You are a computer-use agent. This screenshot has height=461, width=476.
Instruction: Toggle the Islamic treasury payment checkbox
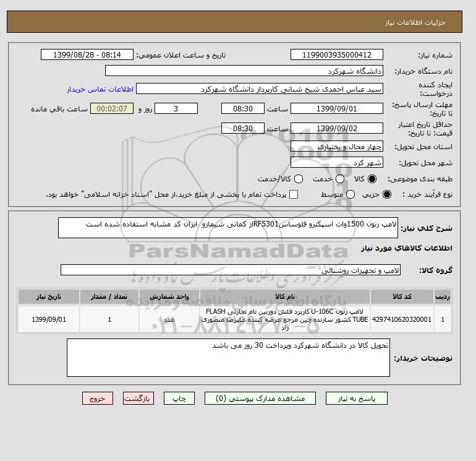point(294,194)
